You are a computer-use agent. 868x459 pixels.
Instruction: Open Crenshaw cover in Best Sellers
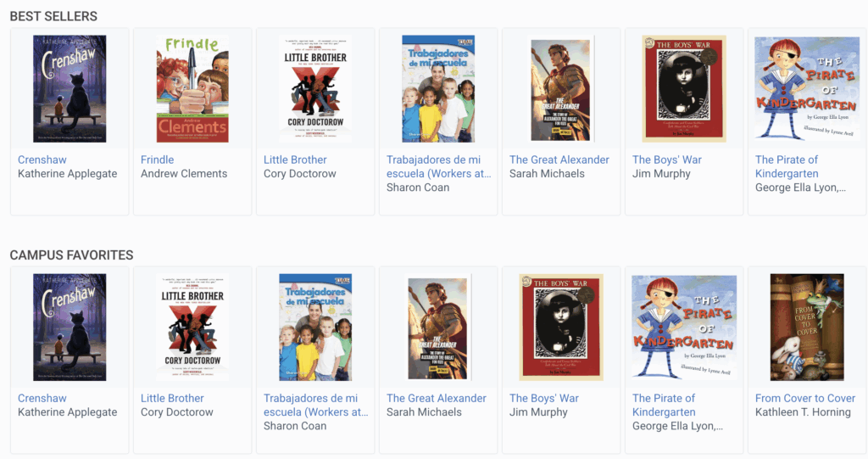click(70, 89)
